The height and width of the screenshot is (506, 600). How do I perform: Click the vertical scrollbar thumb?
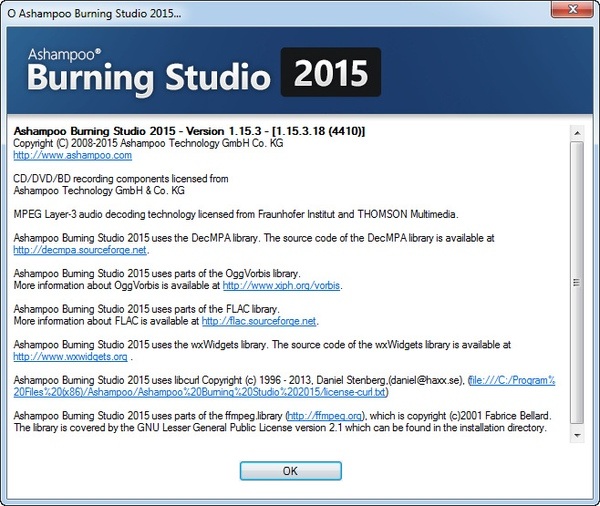click(577, 282)
